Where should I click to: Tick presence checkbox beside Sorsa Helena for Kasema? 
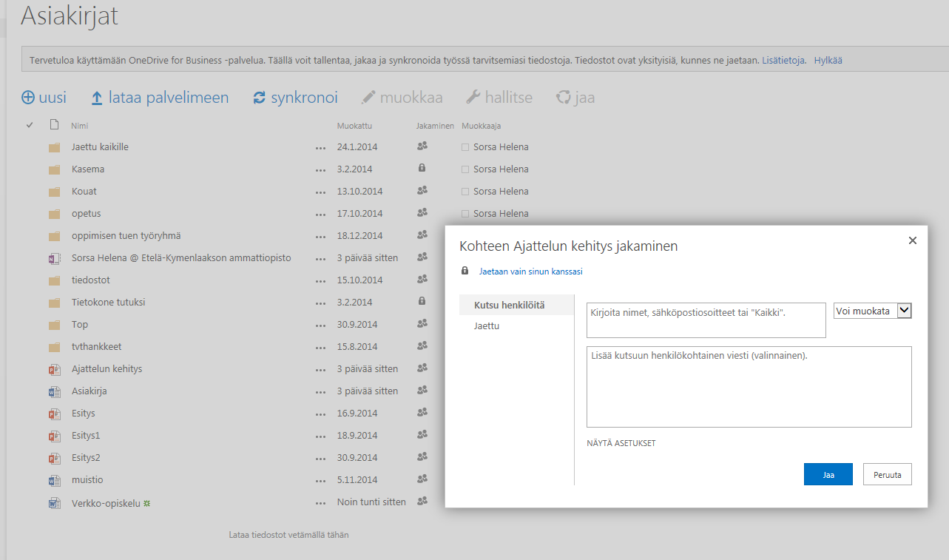pos(465,169)
